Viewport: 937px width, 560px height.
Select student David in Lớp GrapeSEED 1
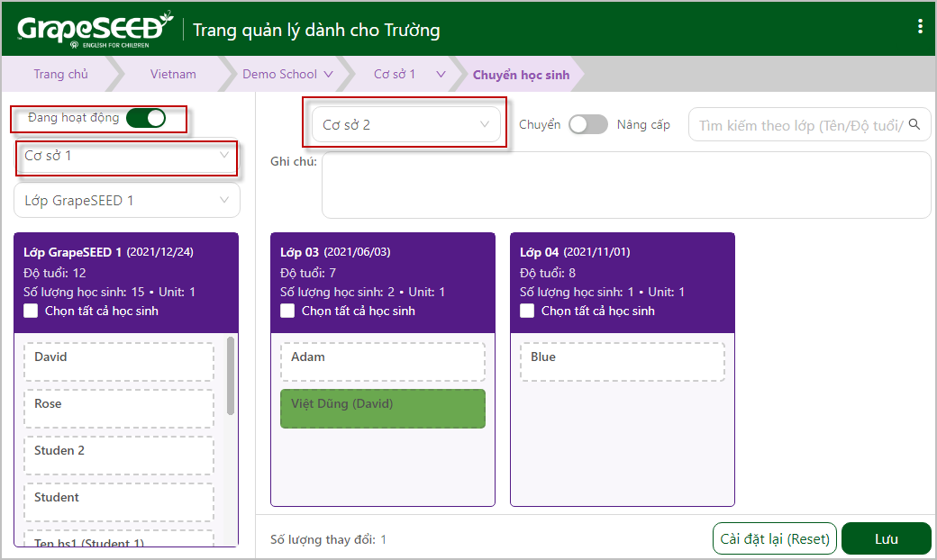pos(119,362)
